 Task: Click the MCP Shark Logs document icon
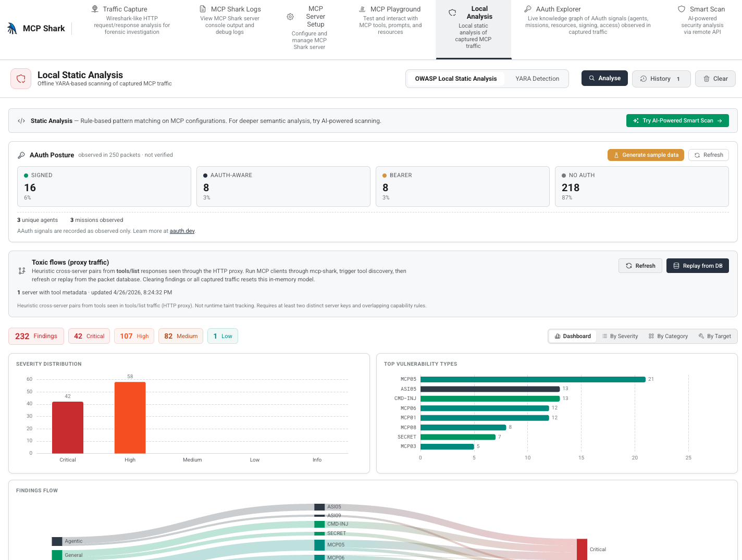[x=203, y=9]
